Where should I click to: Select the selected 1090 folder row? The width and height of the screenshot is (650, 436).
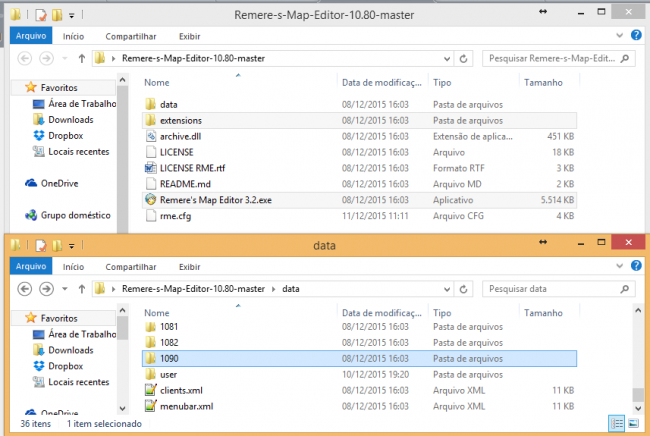359,358
